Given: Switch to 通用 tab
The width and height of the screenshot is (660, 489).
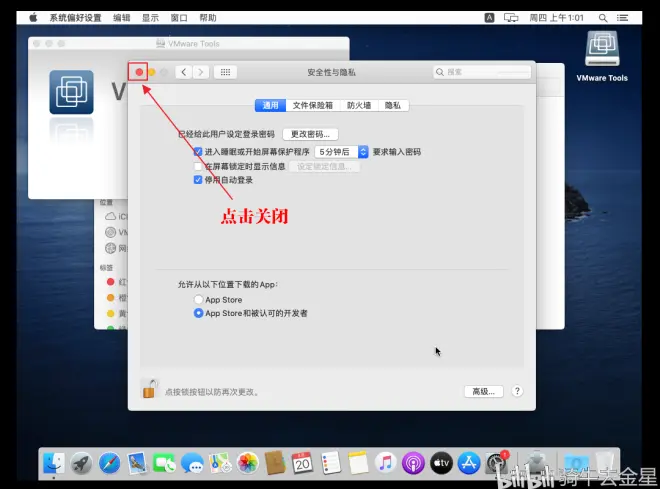Looking at the screenshot, I should pos(270,105).
